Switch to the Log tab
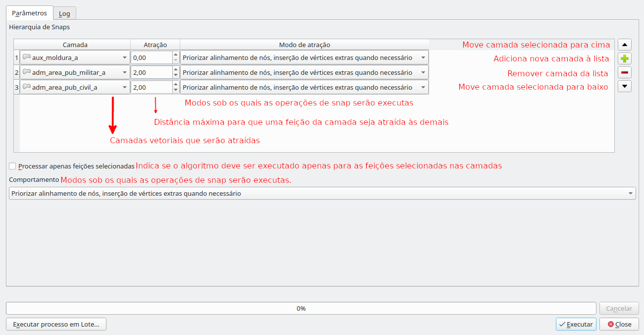Image resolution: width=644 pixels, height=335 pixels. tap(64, 13)
